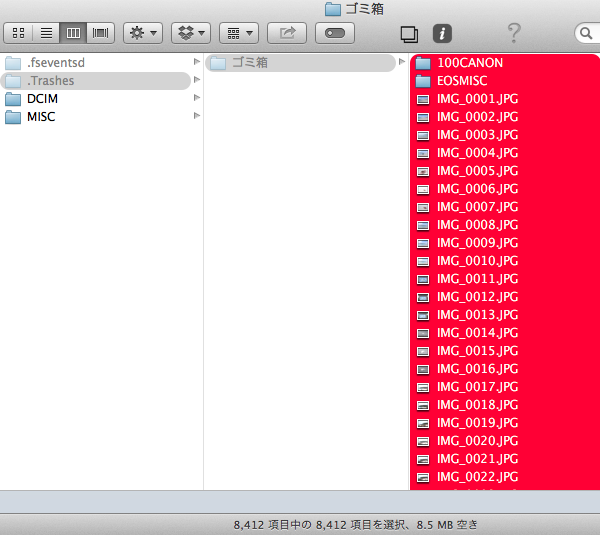Switch to list view mode

point(46,33)
